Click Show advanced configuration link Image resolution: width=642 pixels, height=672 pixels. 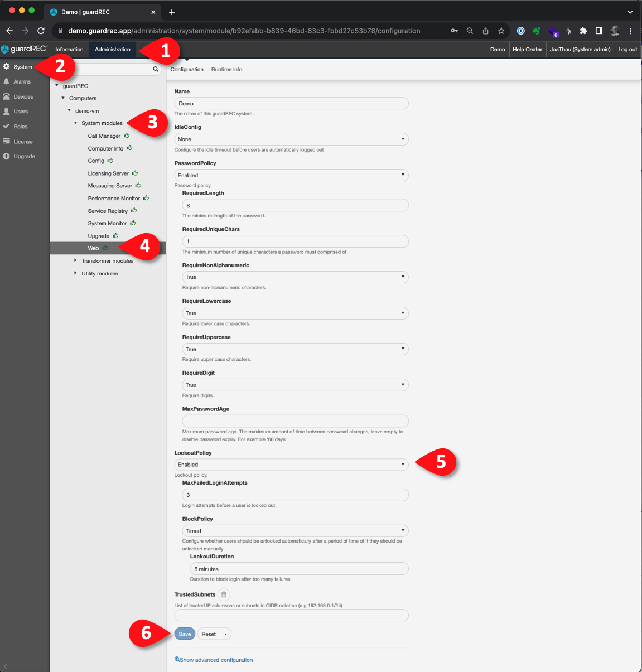pos(216,660)
